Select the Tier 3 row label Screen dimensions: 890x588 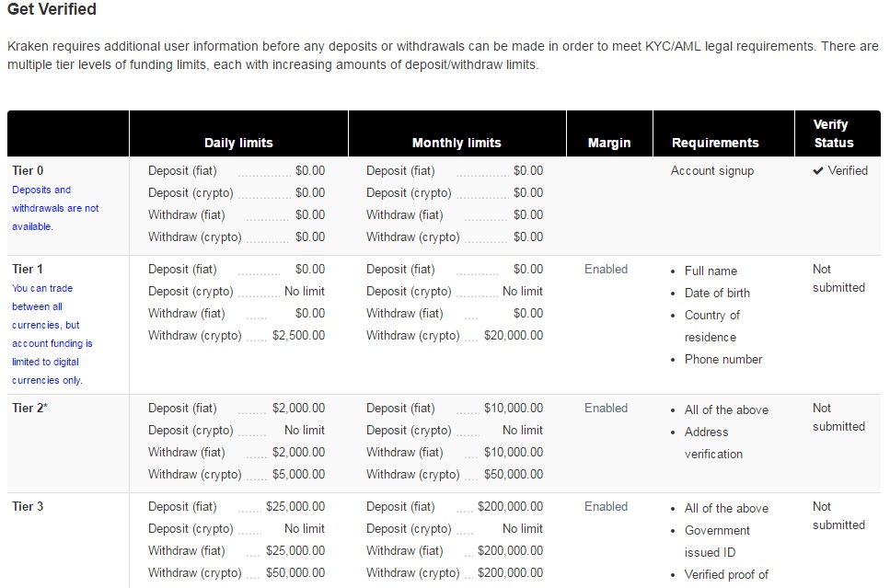click(x=28, y=507)
